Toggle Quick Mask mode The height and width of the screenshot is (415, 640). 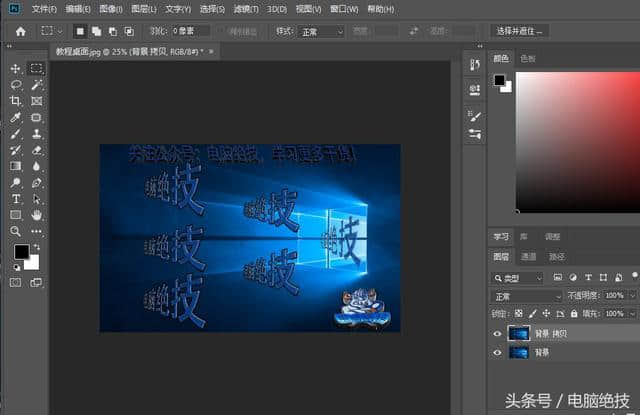click(x=16, y=282)
